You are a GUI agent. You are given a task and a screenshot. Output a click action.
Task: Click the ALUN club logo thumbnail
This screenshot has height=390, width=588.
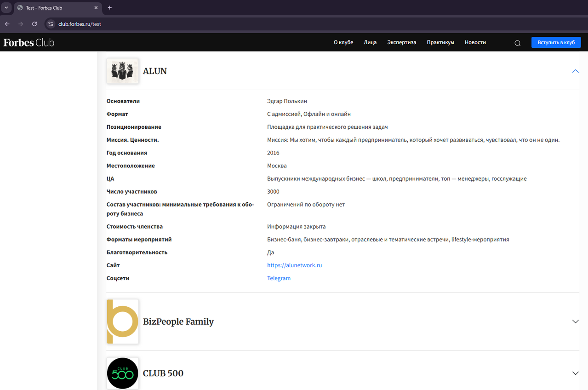pos(123,71)
